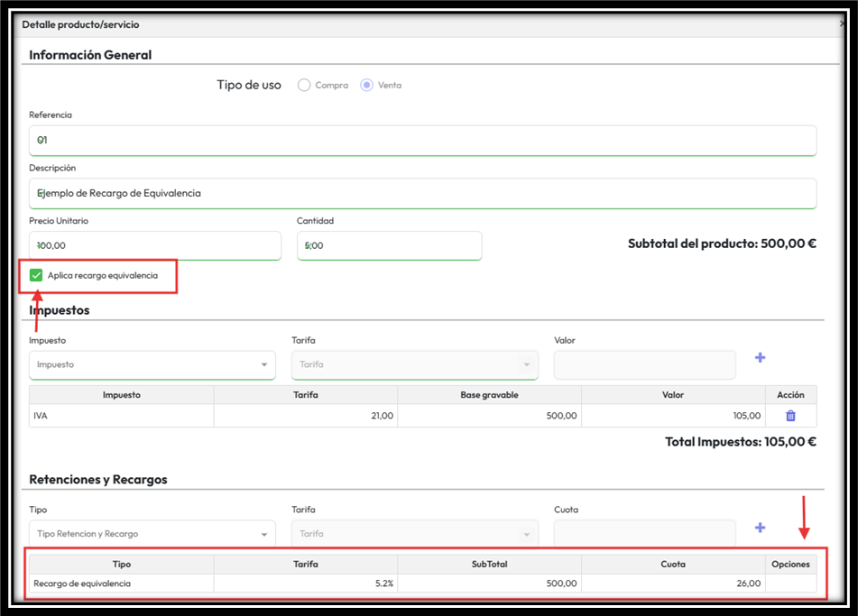Click the Referencia input field
This screenshot has height=616, width=858.
(x=422, y=141)
